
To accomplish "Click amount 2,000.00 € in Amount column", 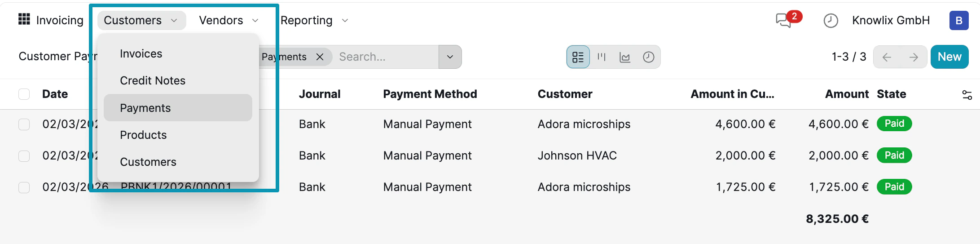I will coord(839,155).
